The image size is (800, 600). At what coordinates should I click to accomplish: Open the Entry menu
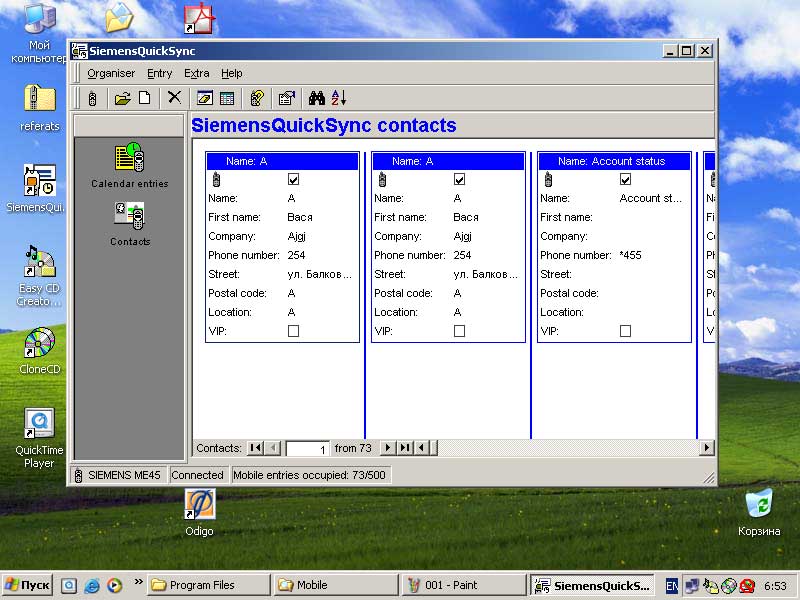coord(160,73)
